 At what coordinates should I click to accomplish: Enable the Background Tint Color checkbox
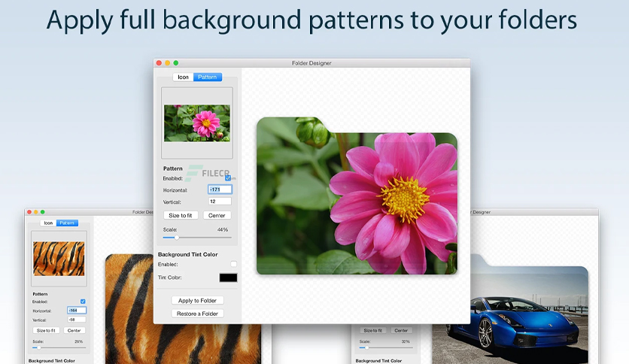233,264
